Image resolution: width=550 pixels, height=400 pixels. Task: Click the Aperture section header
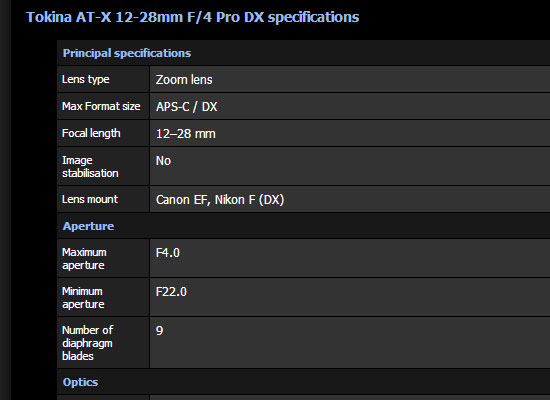tap(88, 226)
